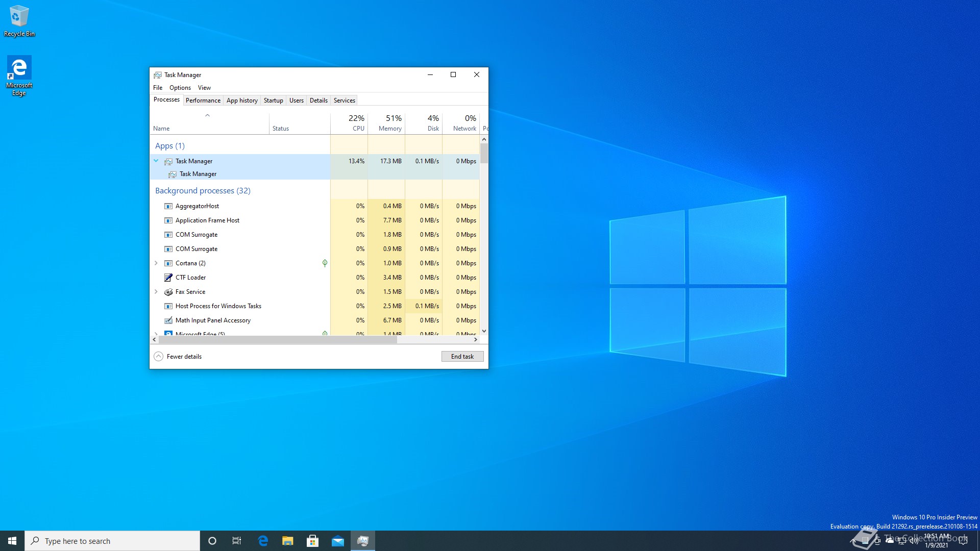Switch to the App history tab

pos(242,101)
